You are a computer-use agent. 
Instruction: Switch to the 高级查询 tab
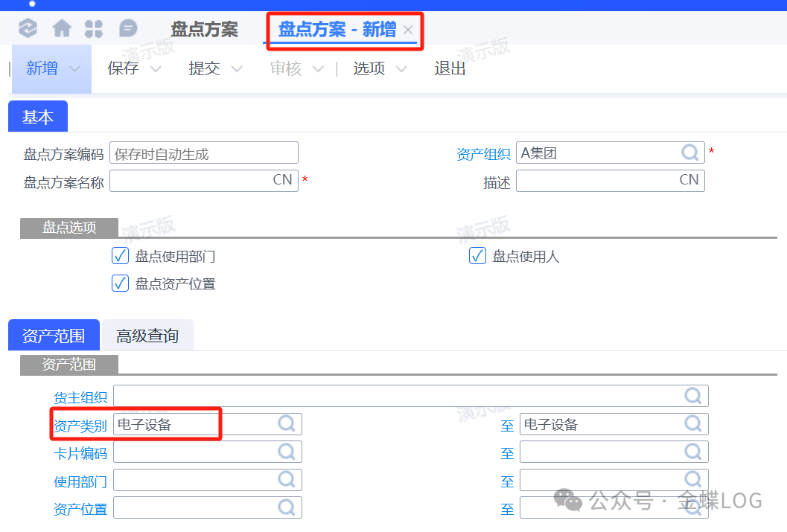tap(147, 336)
